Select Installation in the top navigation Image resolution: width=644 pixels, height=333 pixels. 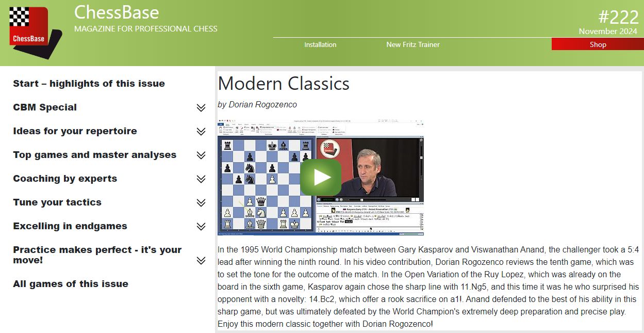click(320, 44)
